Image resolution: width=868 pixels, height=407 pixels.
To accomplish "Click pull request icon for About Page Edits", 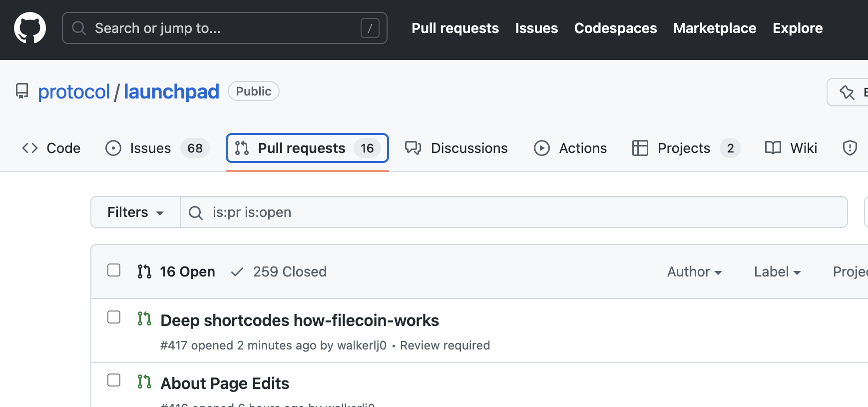I will 144,381.
